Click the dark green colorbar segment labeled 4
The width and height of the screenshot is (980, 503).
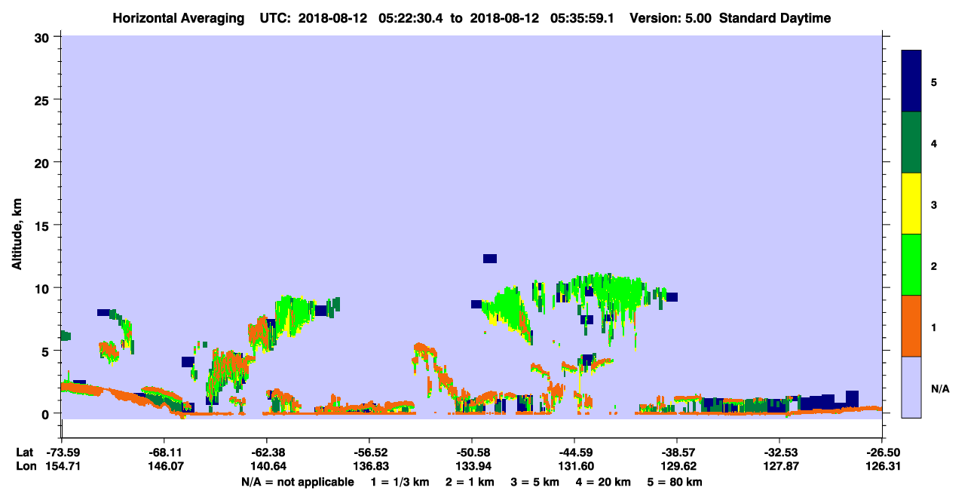pyautogui.click(x=911, y=143)
